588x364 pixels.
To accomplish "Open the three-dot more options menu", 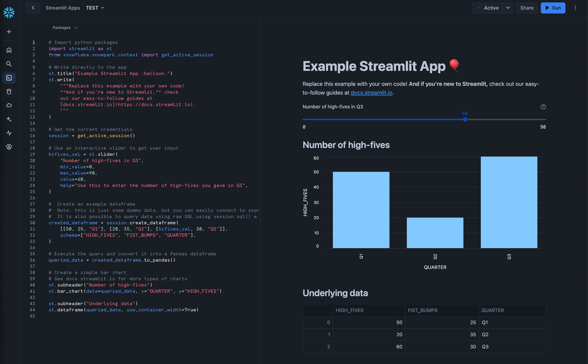I will coord(575,8).
